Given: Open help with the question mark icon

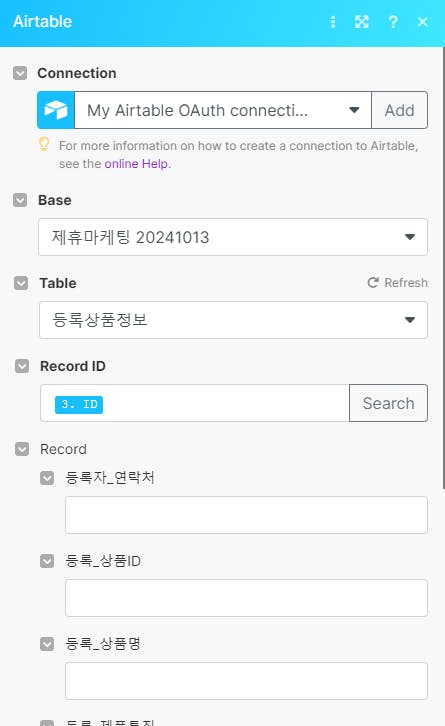Looking at the screenshot, I should (x=393, y=22).
